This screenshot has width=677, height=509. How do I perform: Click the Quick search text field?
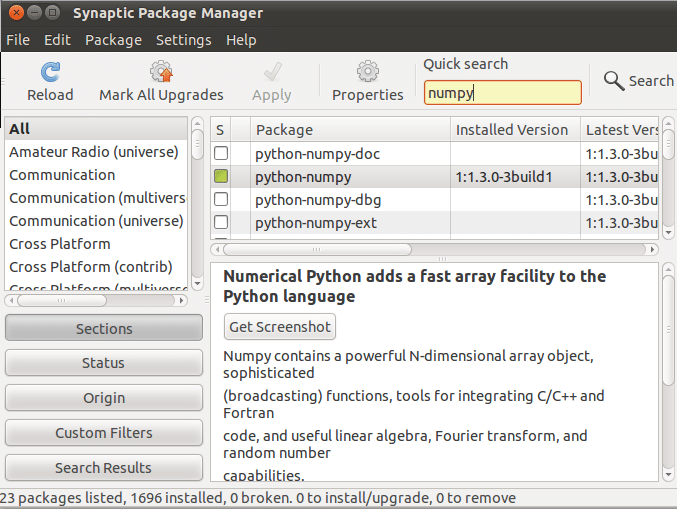[502, 93]
